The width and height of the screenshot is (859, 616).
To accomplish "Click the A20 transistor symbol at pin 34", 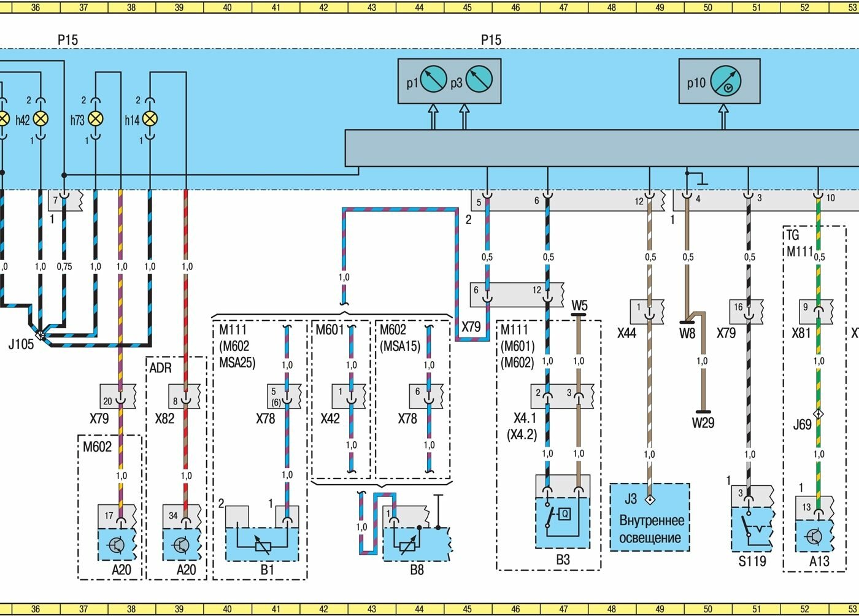I will point(182,544).
